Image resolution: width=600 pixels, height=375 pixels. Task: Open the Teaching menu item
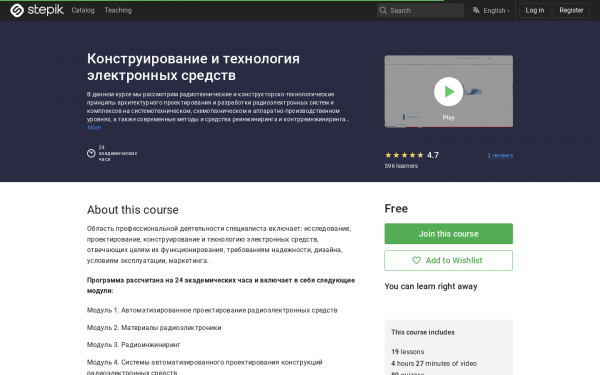pos(118,10)
